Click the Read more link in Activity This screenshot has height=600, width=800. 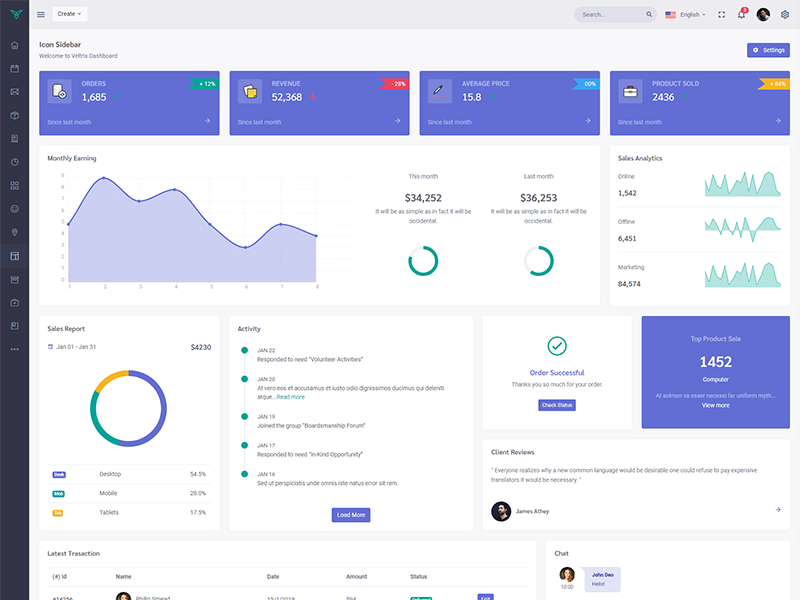pyautogui.click(x=290, y=397)
